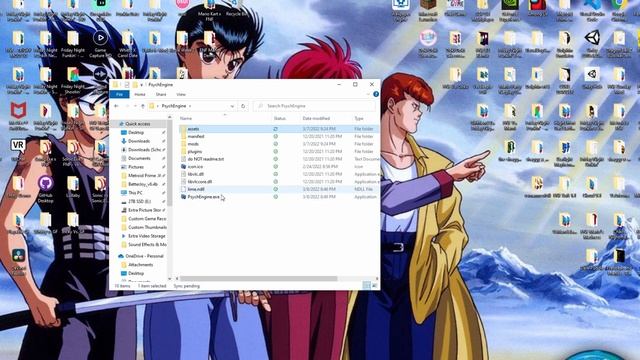Image resolution: width=640 pixels, height=360 pixels.
Task: Select Desktop under Quick access
Action: pyautogui.click(x=136, y=133)
